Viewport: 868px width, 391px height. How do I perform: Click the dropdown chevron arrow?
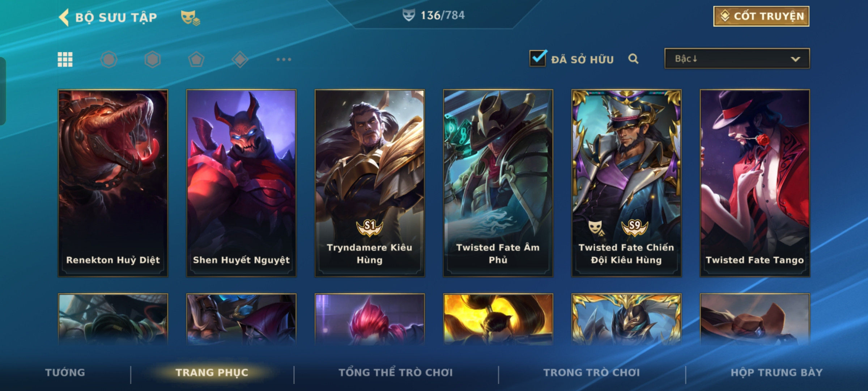[x=795, y=59]
